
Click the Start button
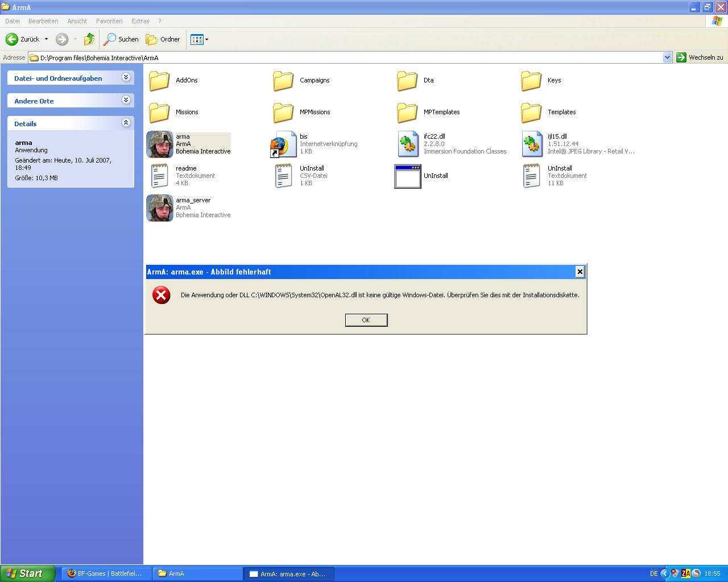click(x=28, y=573)
